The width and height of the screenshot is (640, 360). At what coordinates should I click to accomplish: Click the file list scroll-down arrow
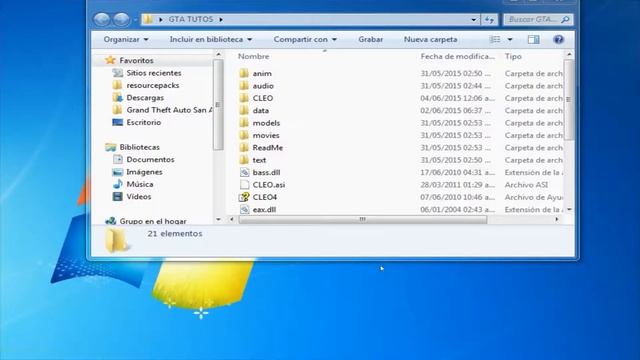click(x=569, y=209)
